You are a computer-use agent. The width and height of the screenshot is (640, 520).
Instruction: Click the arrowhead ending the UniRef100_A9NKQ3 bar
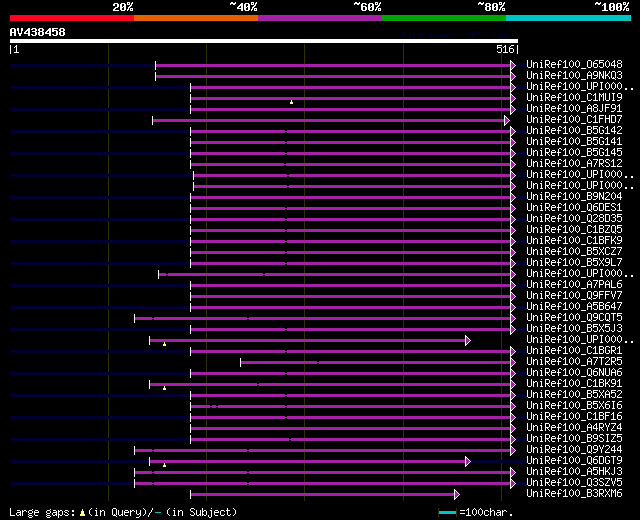[x=513, y=76]
